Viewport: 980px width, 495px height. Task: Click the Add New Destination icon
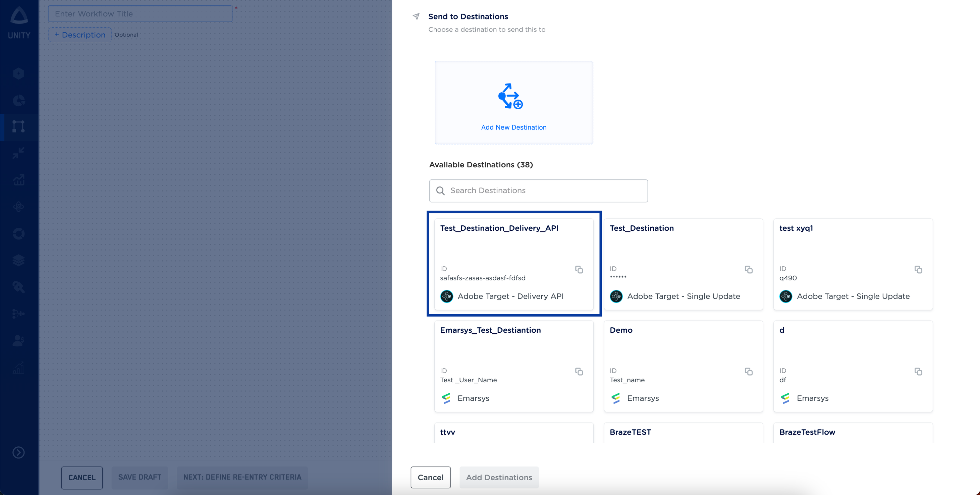510,96
